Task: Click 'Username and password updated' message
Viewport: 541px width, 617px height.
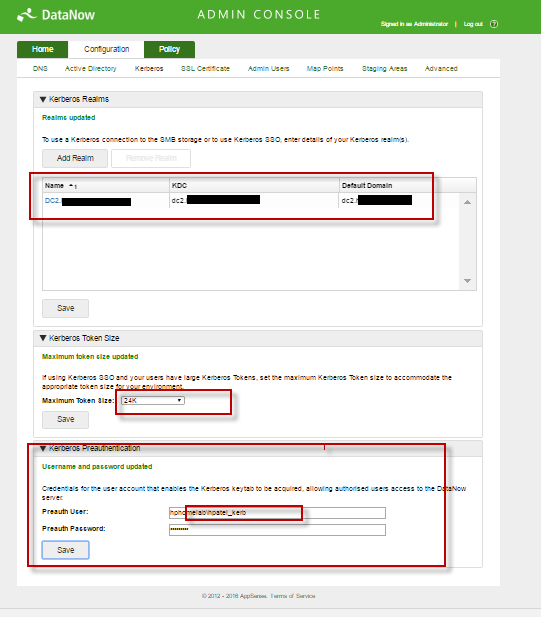Action: 97,467
